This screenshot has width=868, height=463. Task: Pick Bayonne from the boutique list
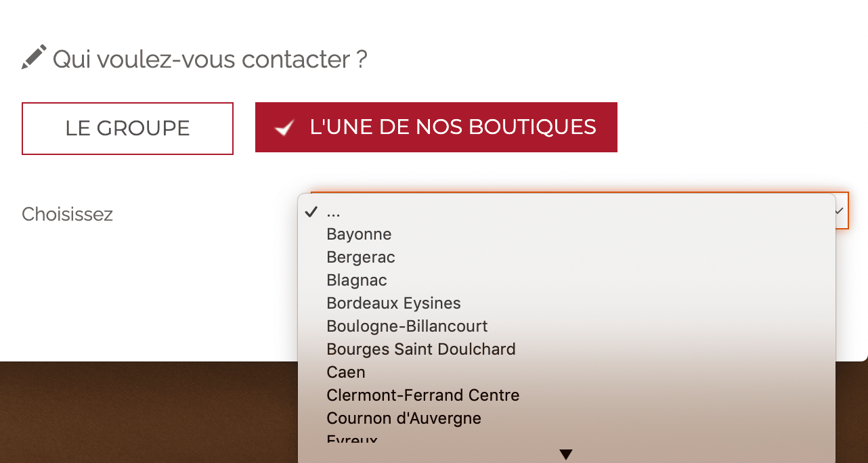point(359,234)
